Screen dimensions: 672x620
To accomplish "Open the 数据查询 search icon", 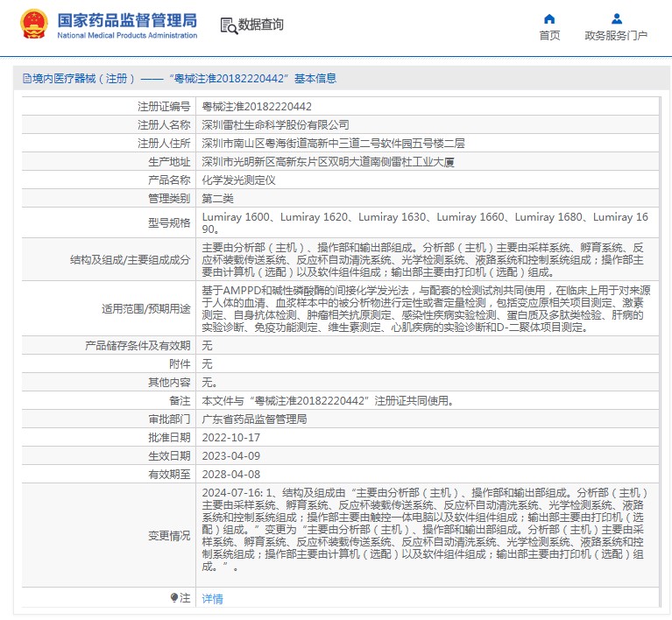I will 229,25.
